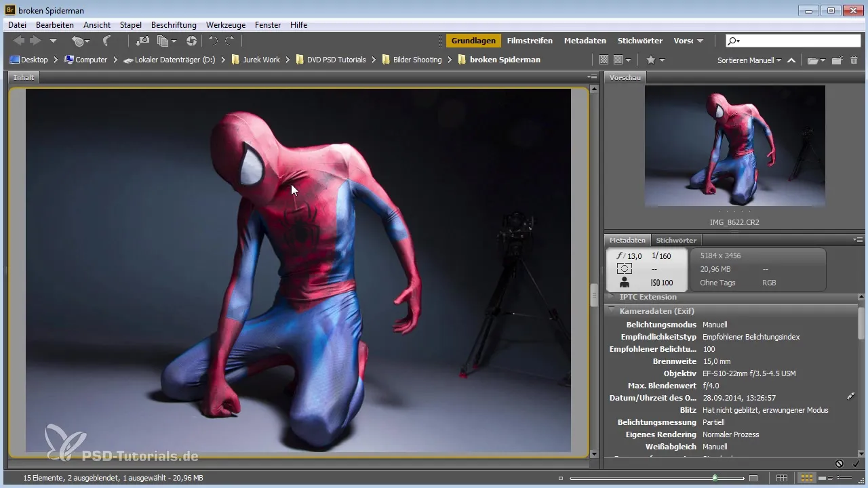Viewport: 868px width, 488px height.
Task: Expand the workspace list arrow next to Vorschau
Action: [x=700, y=41]
